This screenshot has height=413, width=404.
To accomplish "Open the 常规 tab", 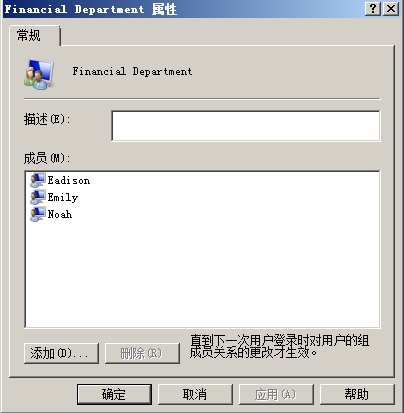I will pyautogui.click(x=29, y=35).
